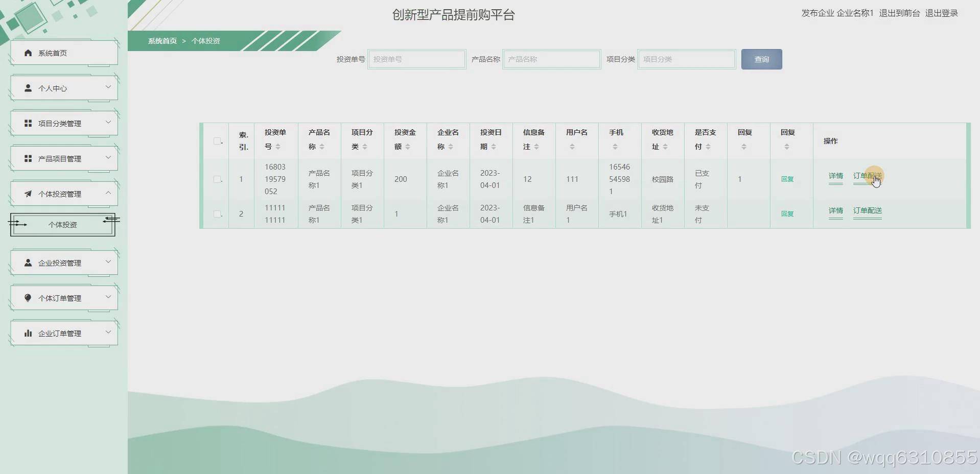
Task: Click the home icon beside 系统首页
Action: tap(28, 53)
